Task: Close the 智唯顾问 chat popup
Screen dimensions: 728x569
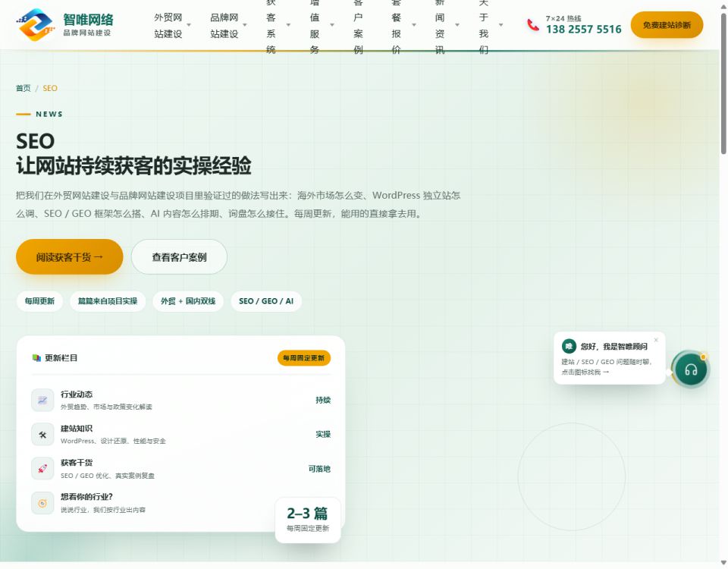Action: [656, 340]
